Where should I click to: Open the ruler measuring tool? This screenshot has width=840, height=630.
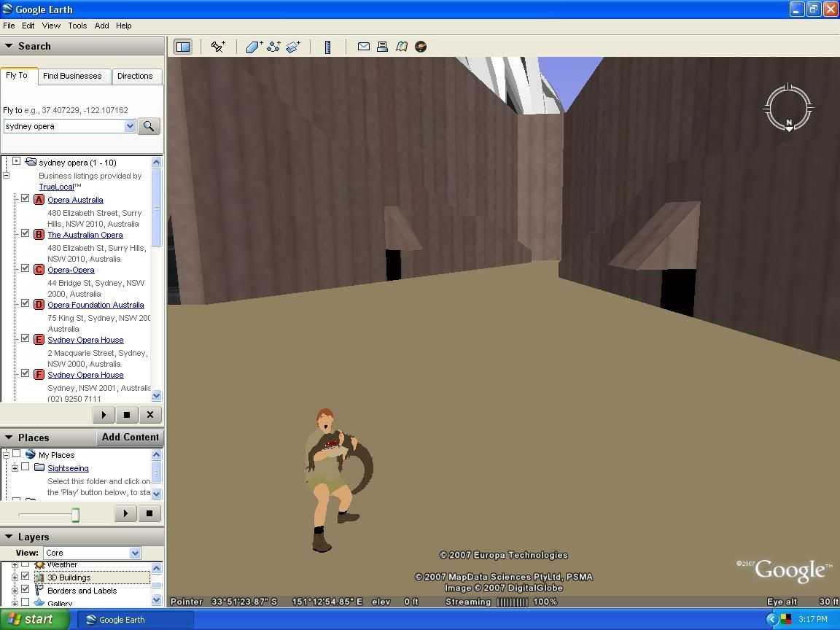327,47
